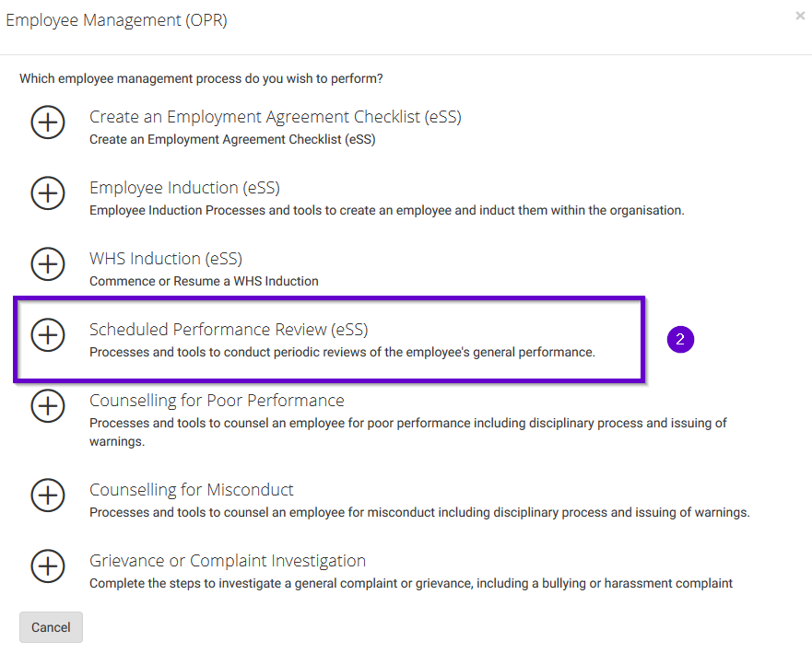Image resolution: width=812 pixels, height=653 pixels.
Task: Select Counselling for Poor Performance heading
Action: [x=217, y=401]
